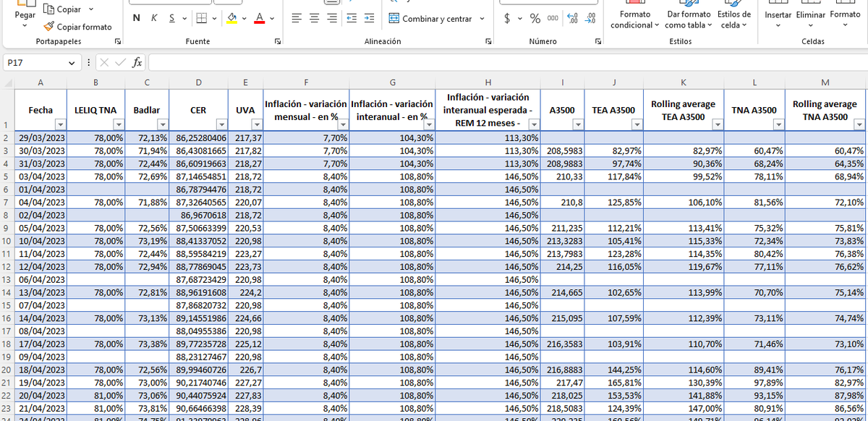Select all cells corner button
This screenshot has width=868, height=421.
(x=7, y=82)
